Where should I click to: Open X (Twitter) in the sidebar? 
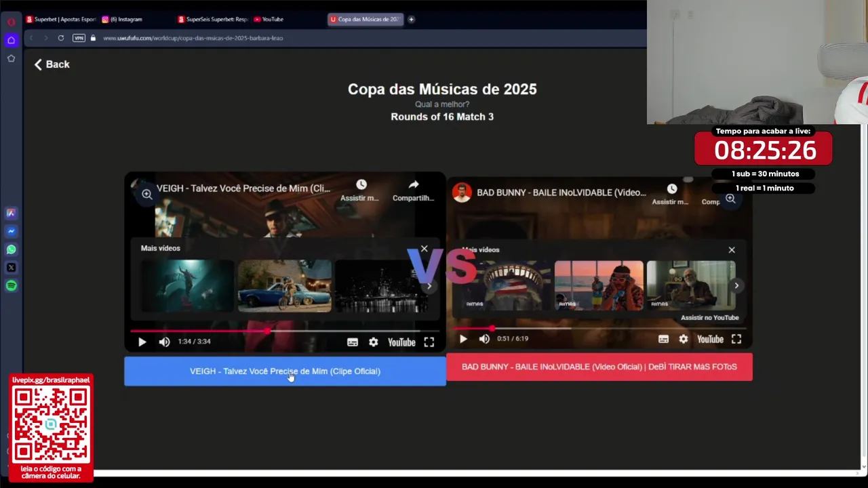(x=11, y=268)
